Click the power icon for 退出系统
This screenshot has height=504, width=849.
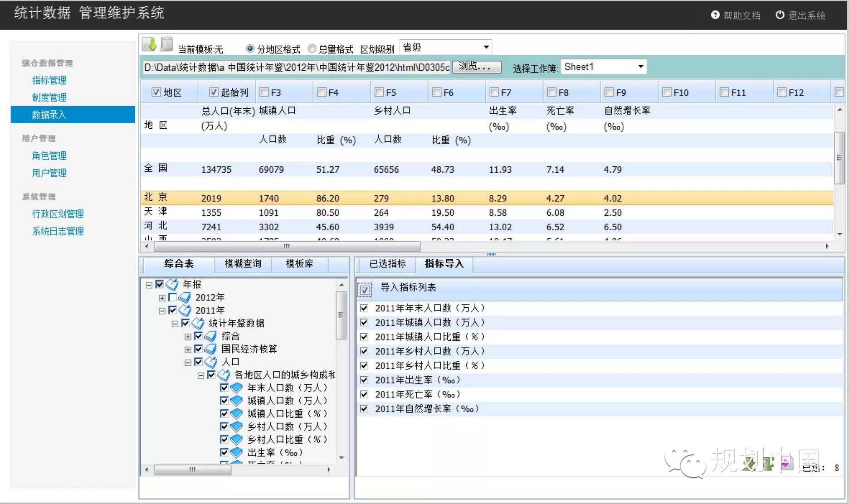(x=780, y=15)
